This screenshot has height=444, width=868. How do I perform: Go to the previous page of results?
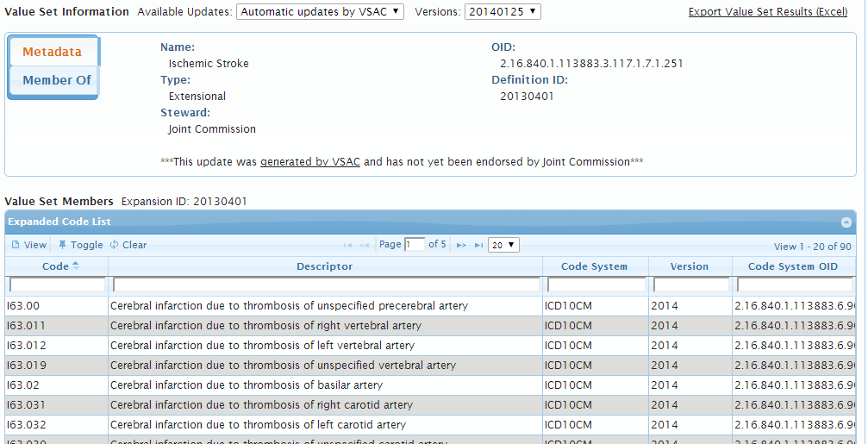tap(365, 245)
